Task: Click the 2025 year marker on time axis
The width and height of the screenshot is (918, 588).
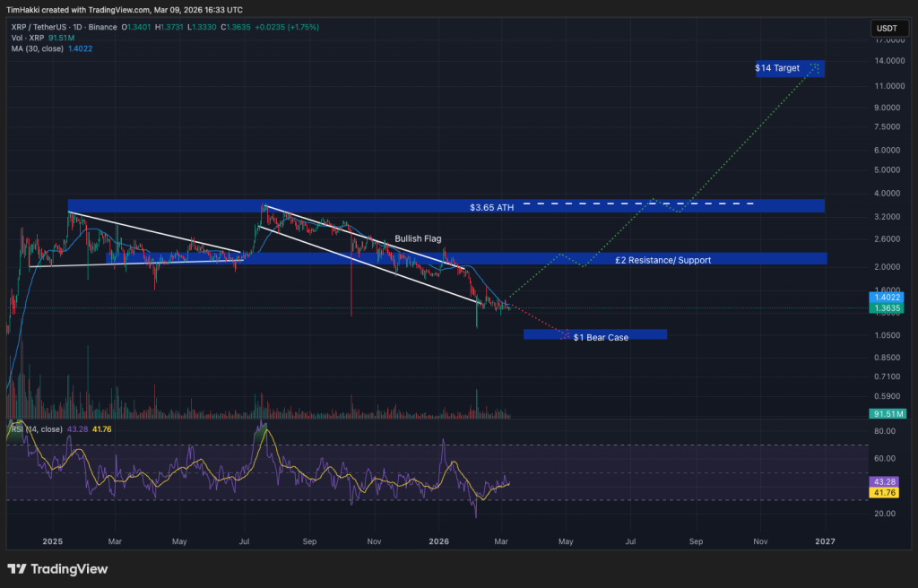Action: [52, 541]
